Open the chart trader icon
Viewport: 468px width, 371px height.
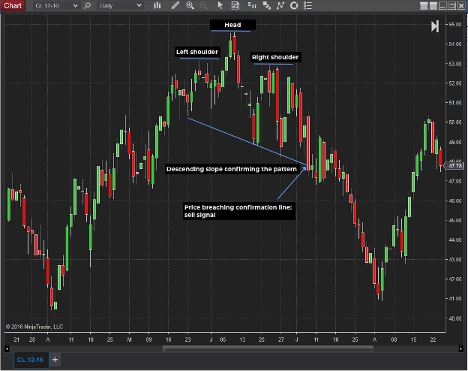(252, 6)
